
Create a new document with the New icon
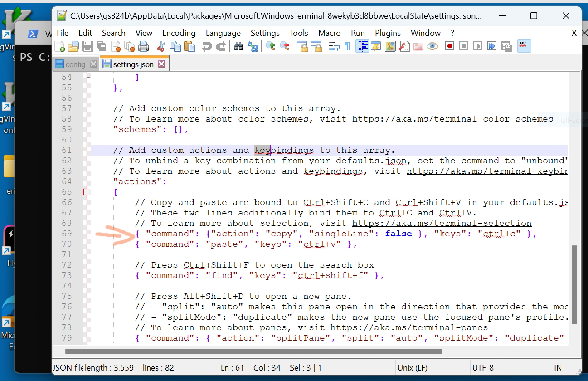pyautogui.click(x=59, y=46)
